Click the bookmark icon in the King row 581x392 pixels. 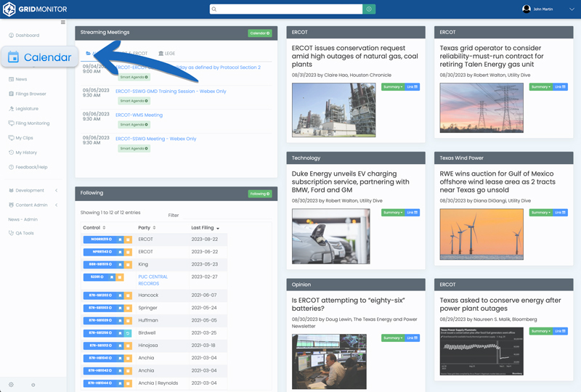(120, 264)
